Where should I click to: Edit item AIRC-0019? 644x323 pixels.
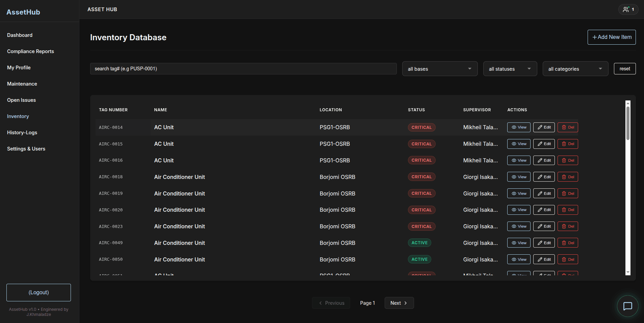[544, 193]
